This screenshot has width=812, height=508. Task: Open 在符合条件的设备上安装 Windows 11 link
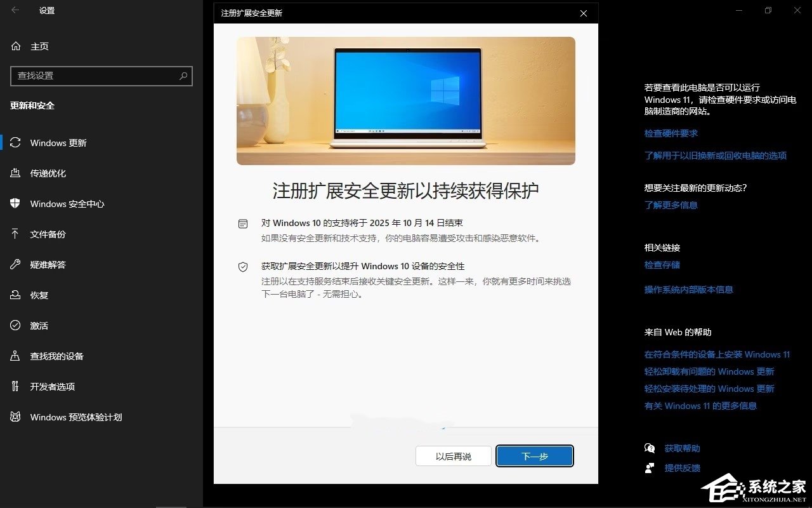(x=716, y=354)
